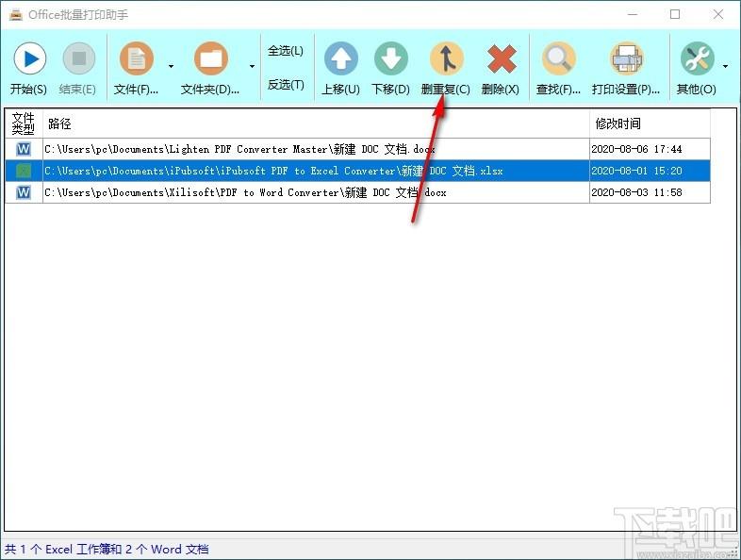Viewport: 741px width, 560px height.
Task: Close the Office批量打印助手 window
Action: tap(718, 15)
